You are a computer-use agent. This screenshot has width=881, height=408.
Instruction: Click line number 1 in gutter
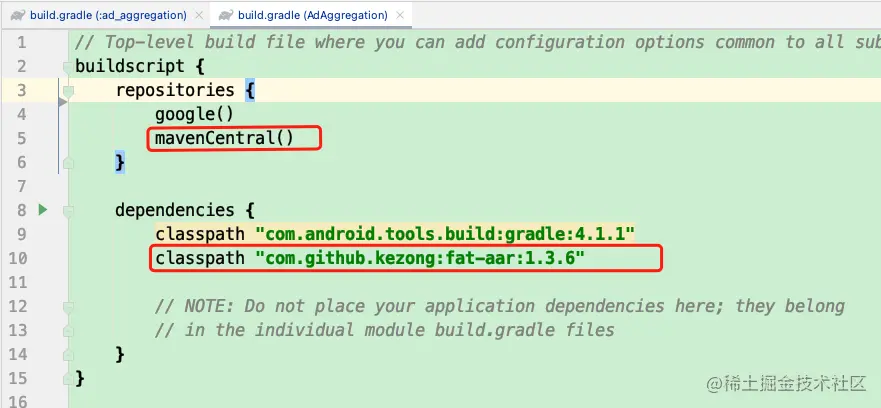pos(21,43)
